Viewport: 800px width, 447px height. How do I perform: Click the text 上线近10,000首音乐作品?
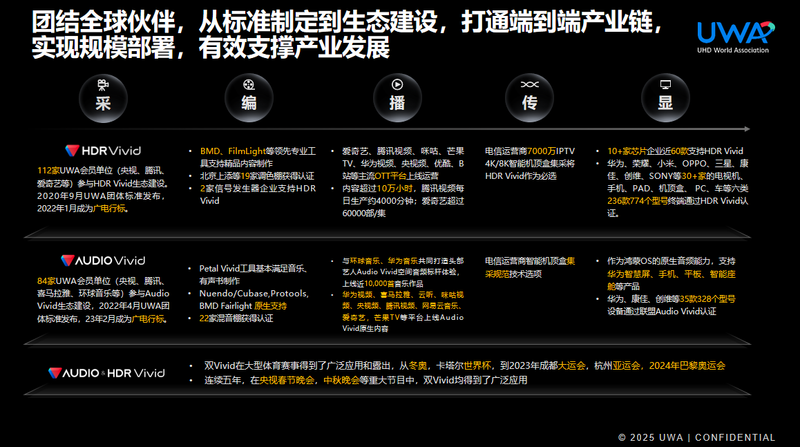click(383, 284)
